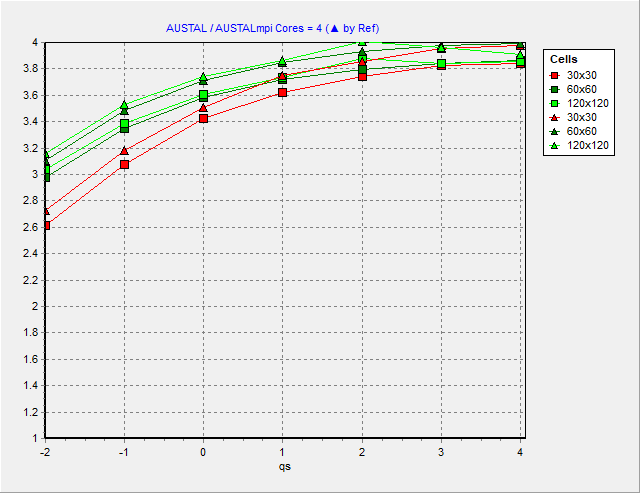
Task: Click the x-axis tick label -1
Action: 124,452
